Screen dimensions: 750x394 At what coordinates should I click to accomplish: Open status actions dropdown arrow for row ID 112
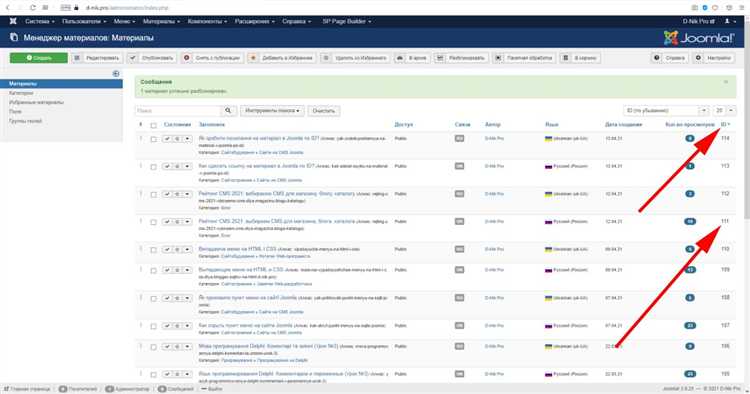click(187, 195)
